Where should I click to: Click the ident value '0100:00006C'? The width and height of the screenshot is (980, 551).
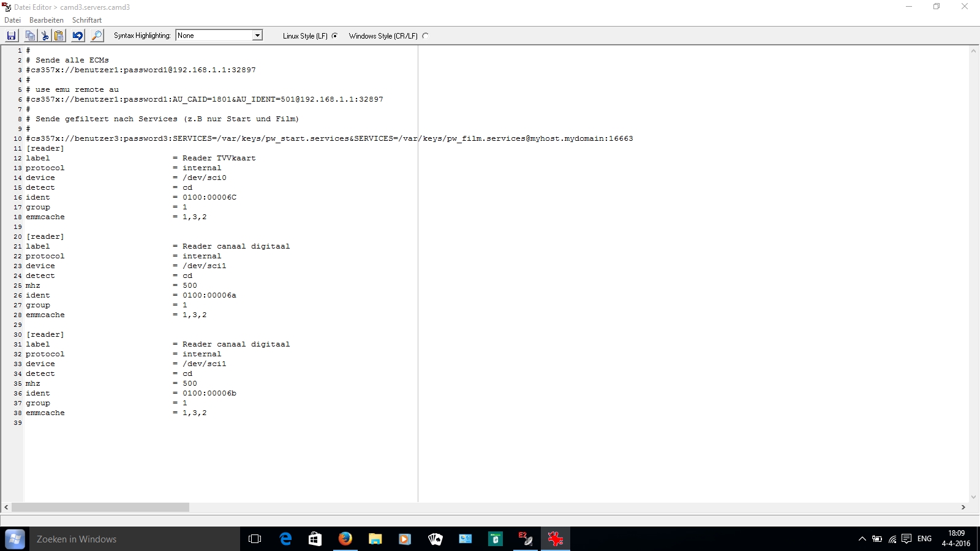[x=209, y=197]
